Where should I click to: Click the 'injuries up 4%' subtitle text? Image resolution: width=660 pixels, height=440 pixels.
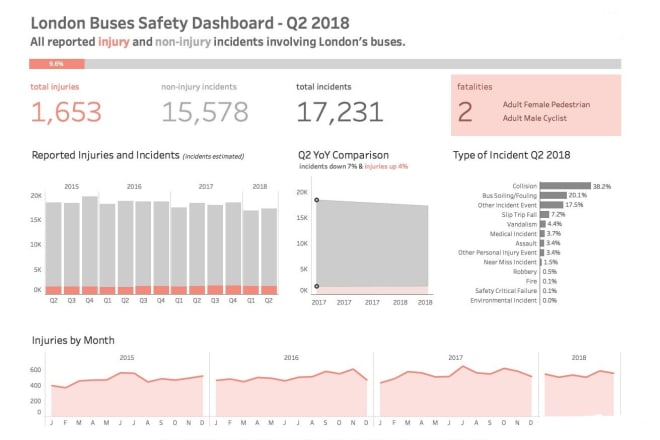pos(386,166)
